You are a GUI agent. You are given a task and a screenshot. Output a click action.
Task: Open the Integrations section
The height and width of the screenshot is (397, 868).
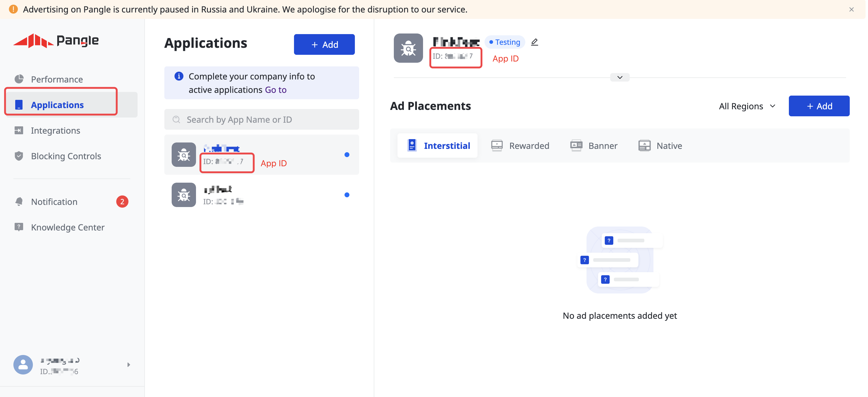tap(55, 130)
